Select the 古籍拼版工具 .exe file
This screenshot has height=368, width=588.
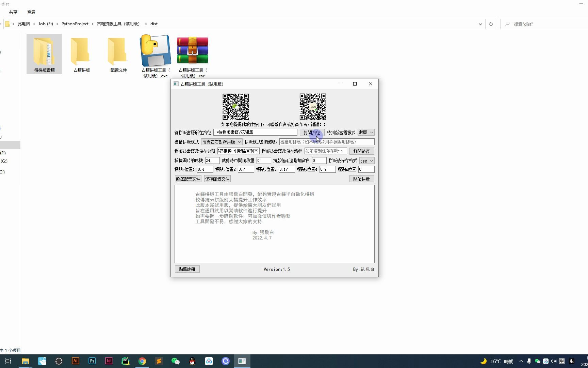point(156,56)
